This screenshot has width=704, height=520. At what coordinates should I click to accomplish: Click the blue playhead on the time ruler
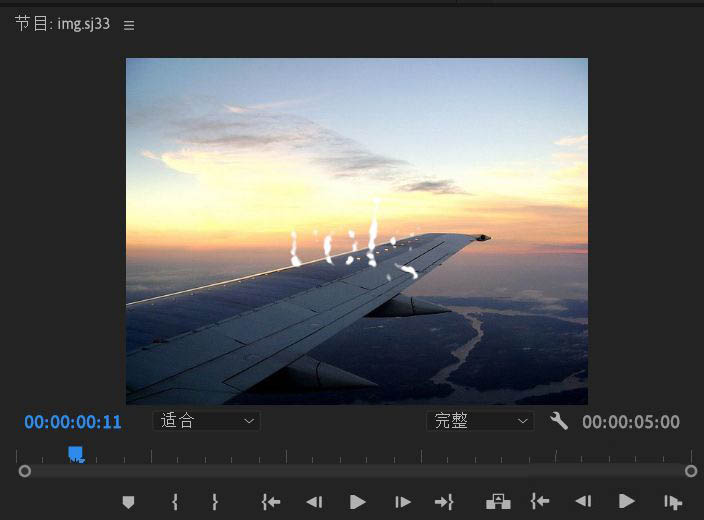[76, 454]
